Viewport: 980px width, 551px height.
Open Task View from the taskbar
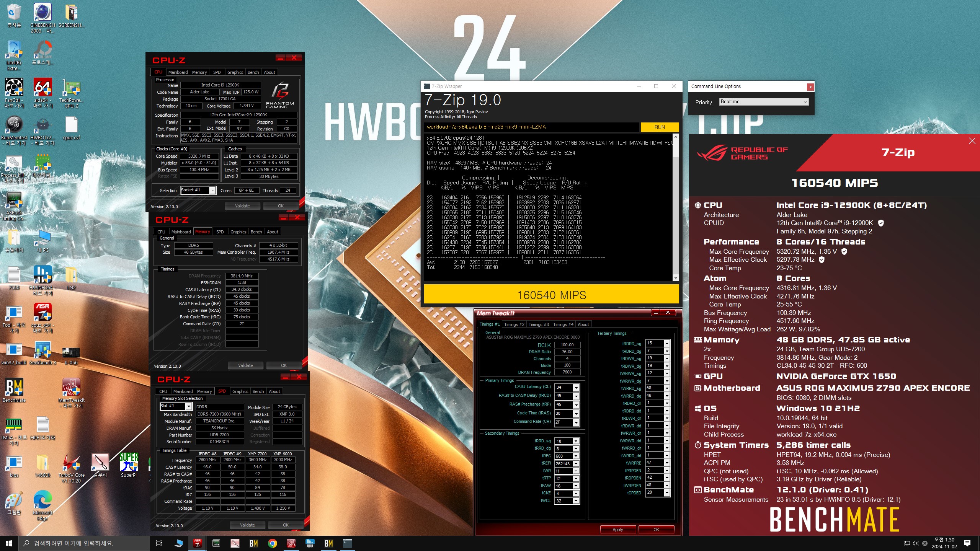[x=159, y=543]
